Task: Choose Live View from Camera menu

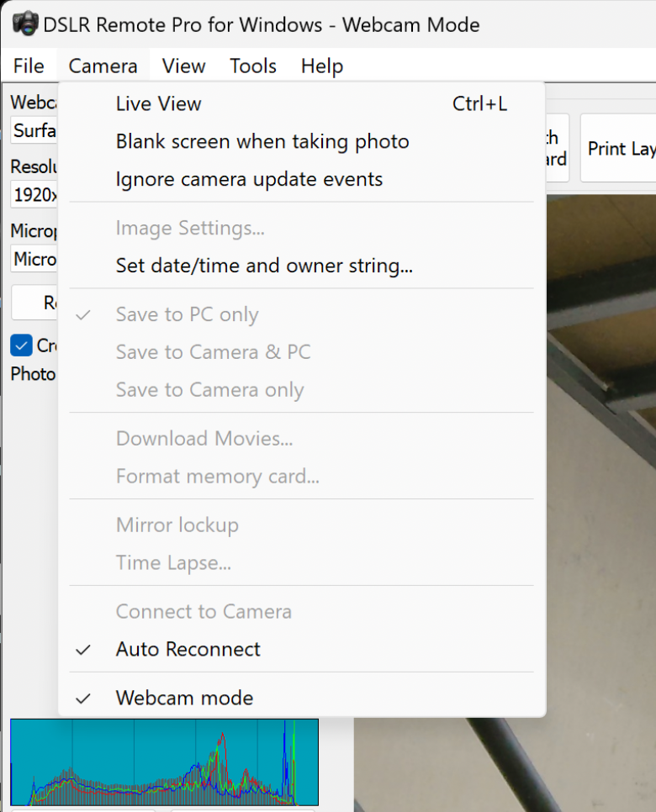Action: [302, 104]
